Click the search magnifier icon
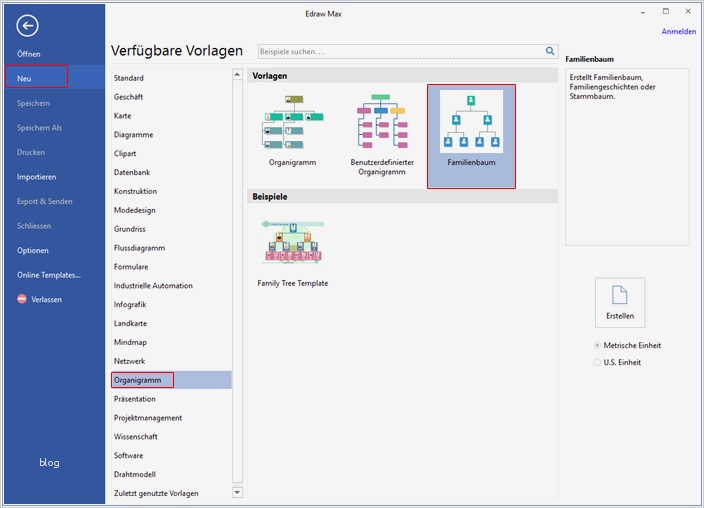Screen dimensions: 704x508 pyautogui.click(x=550, y=51)
